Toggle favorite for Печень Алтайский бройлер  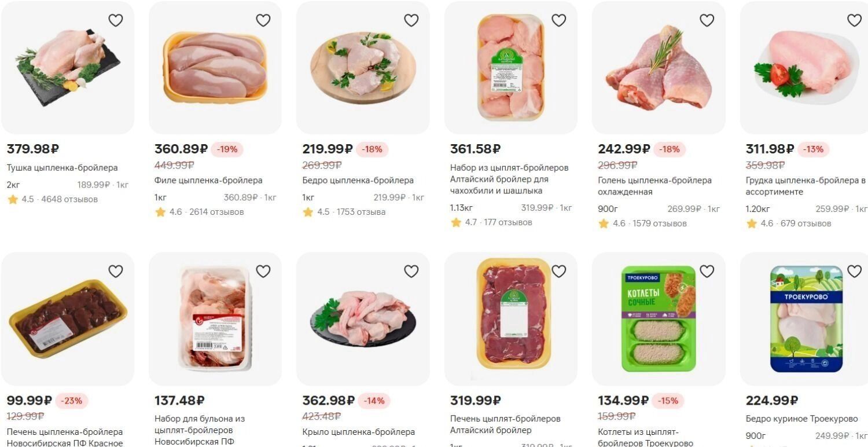coord(558,271)
